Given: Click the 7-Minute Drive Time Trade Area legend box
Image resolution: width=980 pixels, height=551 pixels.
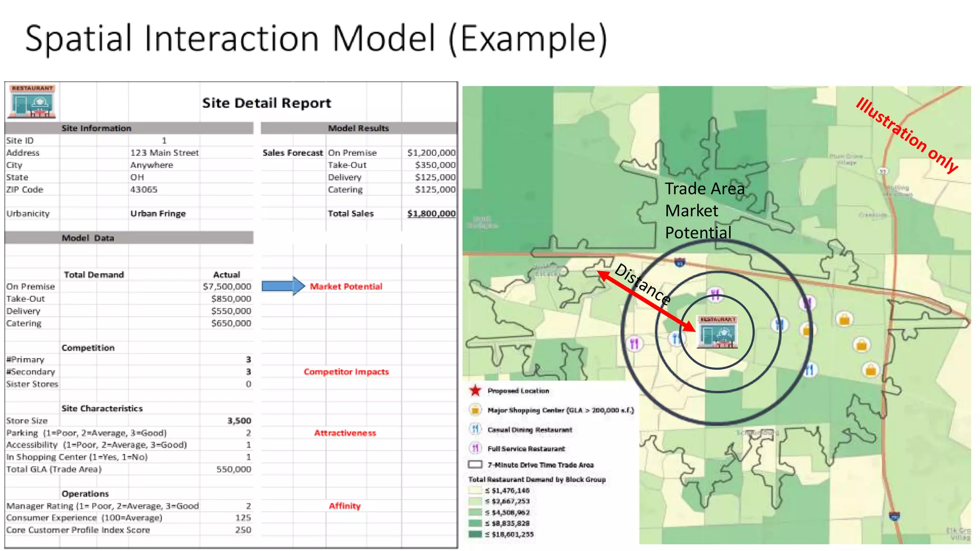Looking at the screenshot, I should tap(475, 464).
